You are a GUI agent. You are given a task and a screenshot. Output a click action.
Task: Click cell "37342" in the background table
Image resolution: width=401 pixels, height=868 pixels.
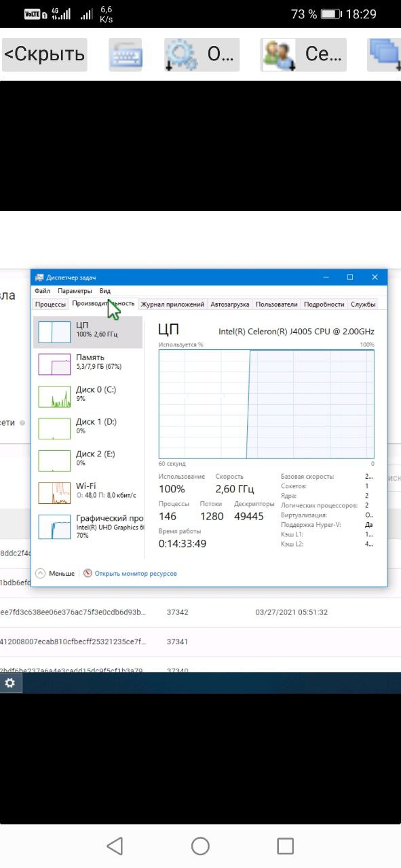coord(178,612)
